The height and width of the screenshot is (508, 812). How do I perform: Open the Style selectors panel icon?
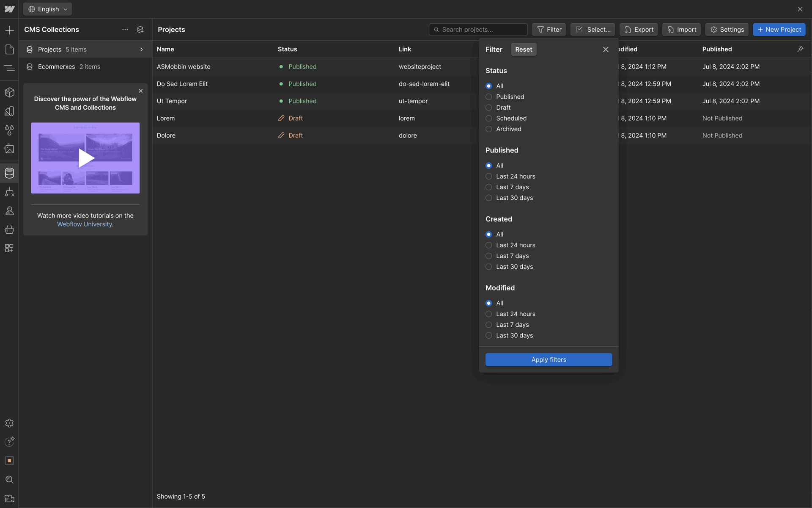(x=9, y=111)
